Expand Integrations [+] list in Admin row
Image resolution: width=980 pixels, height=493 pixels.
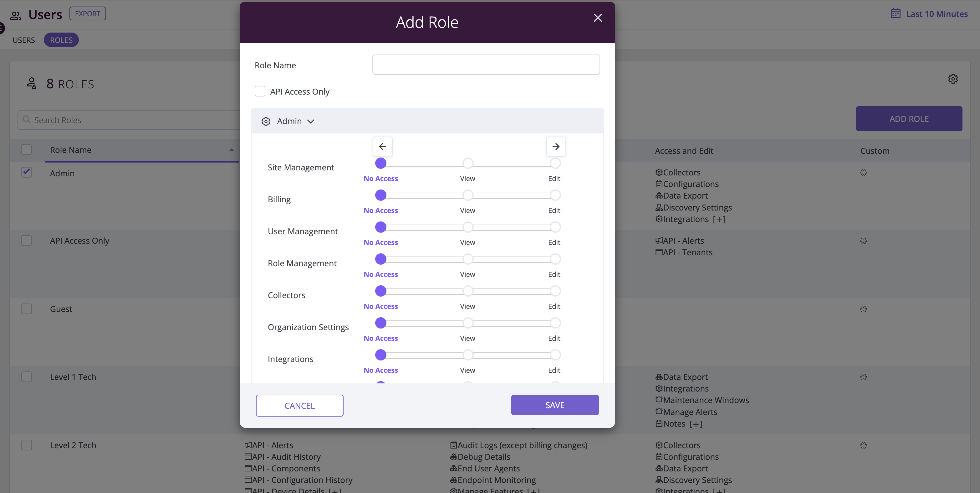pyautogui.click(x=719, y=219)
